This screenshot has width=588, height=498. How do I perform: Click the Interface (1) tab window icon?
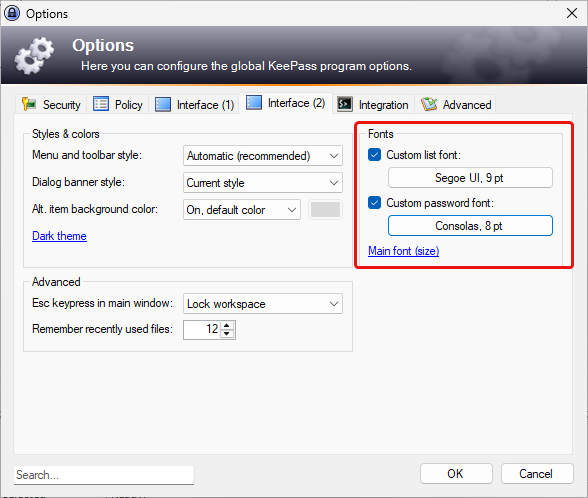pos(163,104)
